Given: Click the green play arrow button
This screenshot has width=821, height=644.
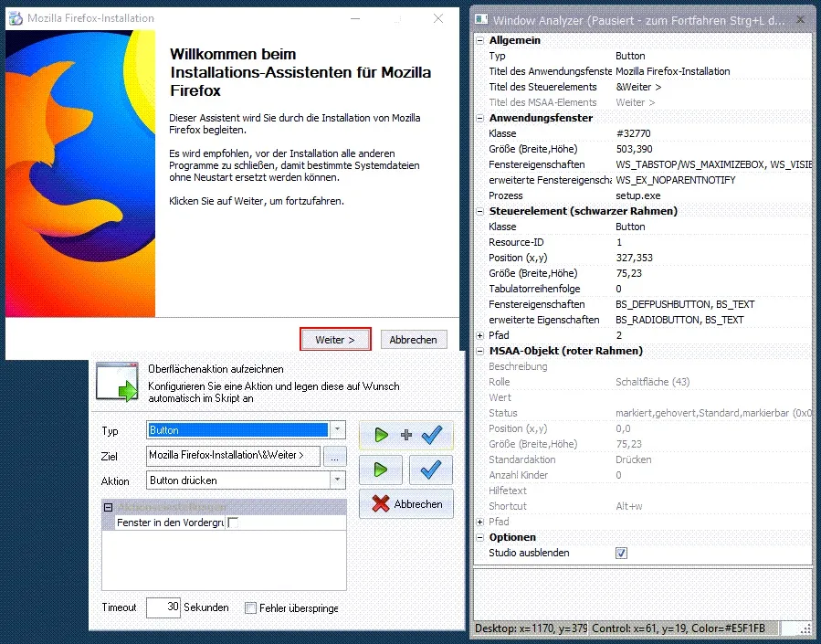Looking at the screenshot, I should click(x=381, y=470).
